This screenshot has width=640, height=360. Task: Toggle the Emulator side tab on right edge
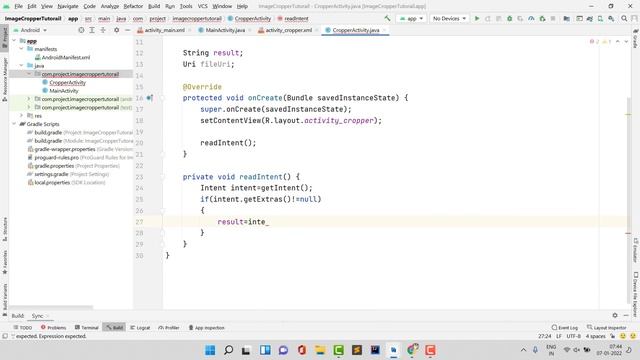click(636, 250)
